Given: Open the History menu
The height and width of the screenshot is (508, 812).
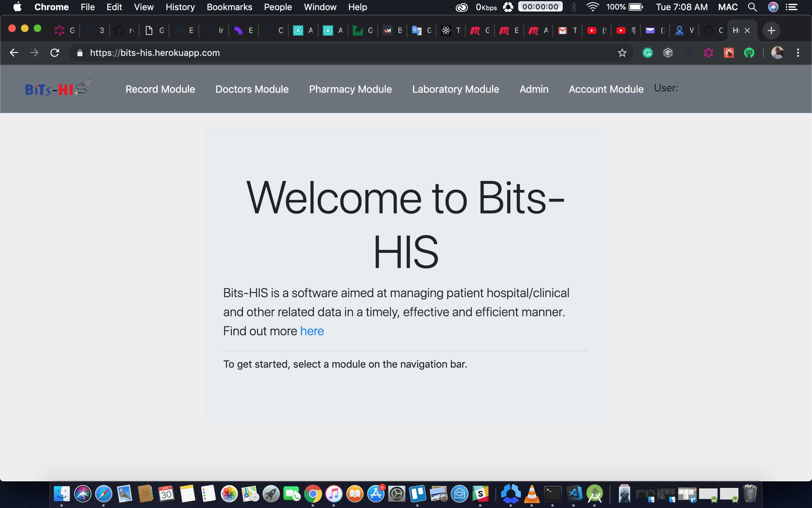Looking at the screenshot, I should pos(180,7).
